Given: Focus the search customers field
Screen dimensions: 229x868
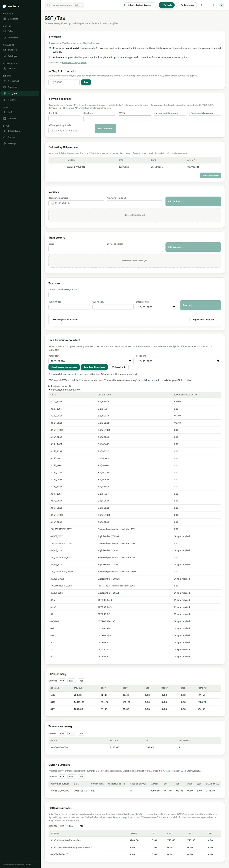Looking at the screenshot, I should (64, 5).
